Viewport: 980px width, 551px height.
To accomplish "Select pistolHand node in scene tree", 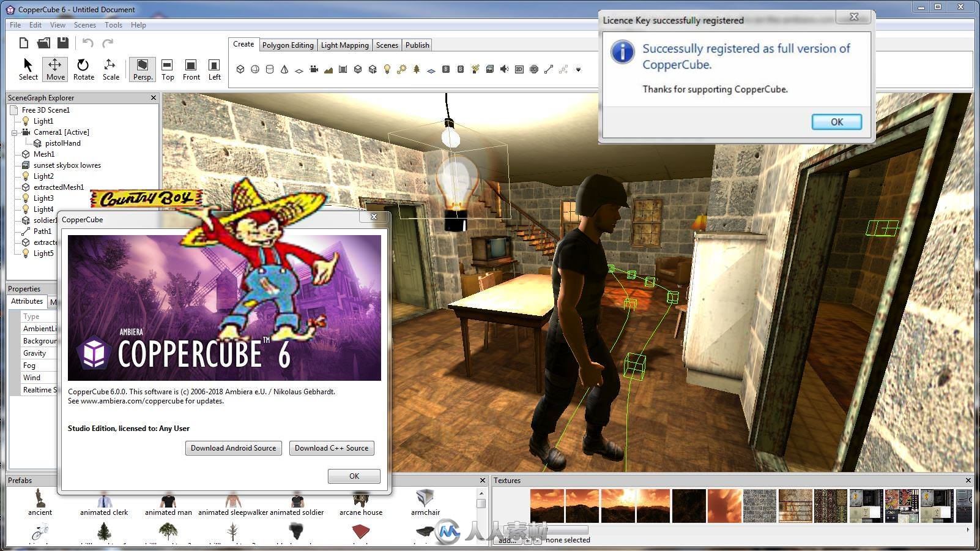I will [x=62, y=143].
